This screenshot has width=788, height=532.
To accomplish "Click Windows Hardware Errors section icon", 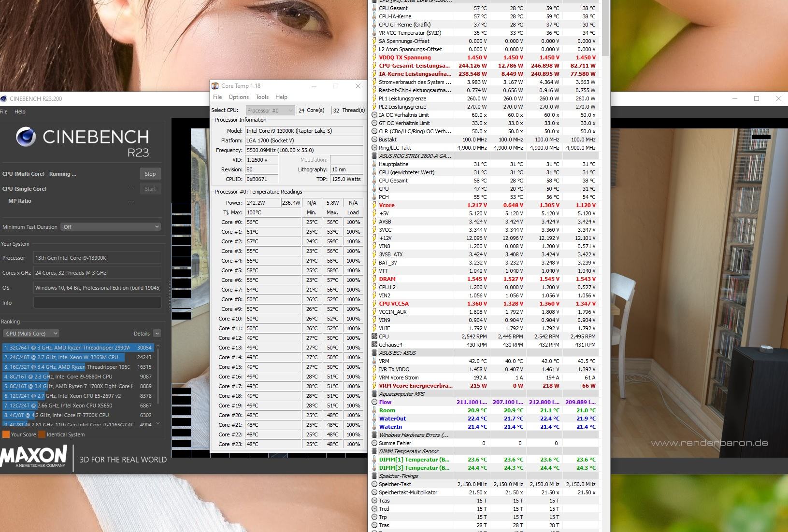I will (x=374, y=435).
